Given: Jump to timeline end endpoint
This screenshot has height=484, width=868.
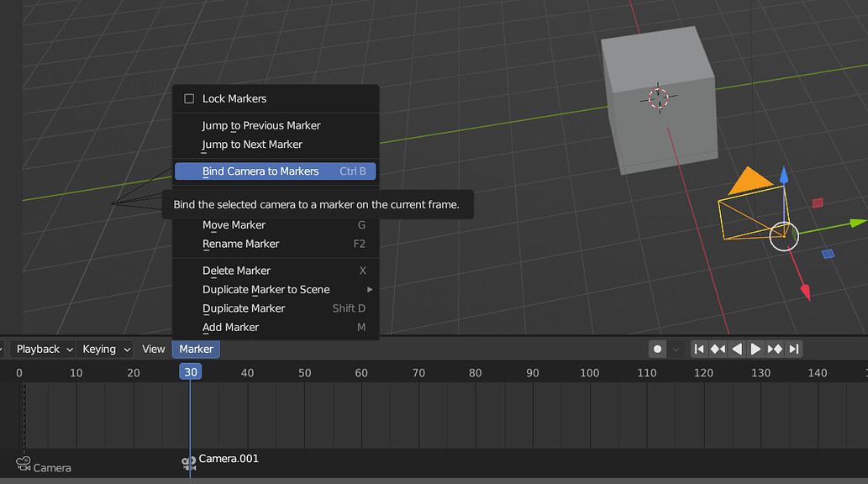Looking at the screenshot, I should tap(794, 349).
